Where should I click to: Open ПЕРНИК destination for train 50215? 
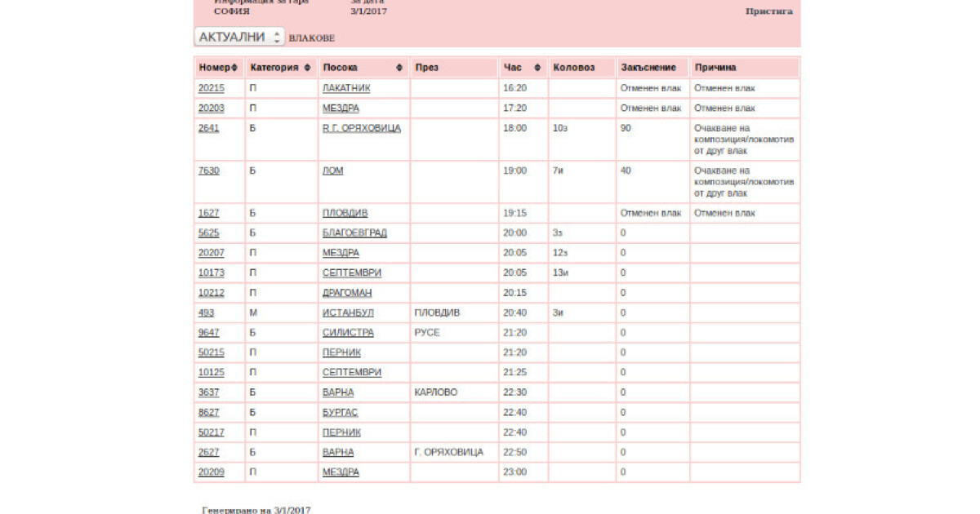[x=341, y=352]
